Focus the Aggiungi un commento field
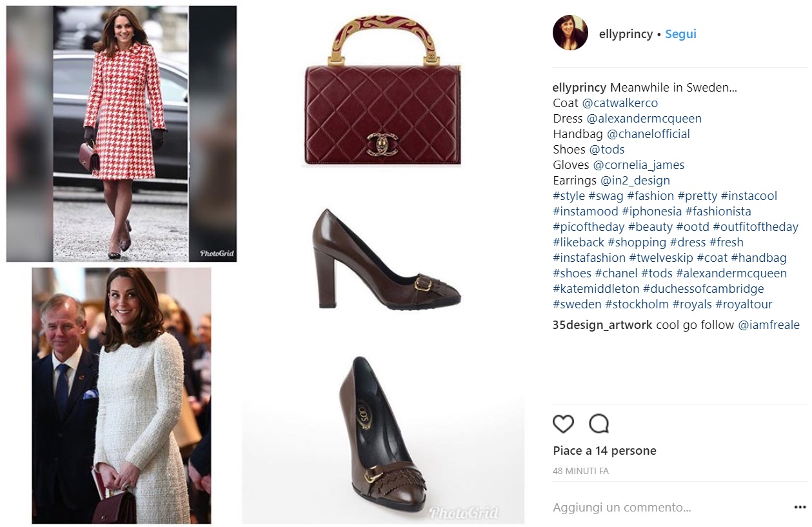The image size is (812, 527). [669, 508]
